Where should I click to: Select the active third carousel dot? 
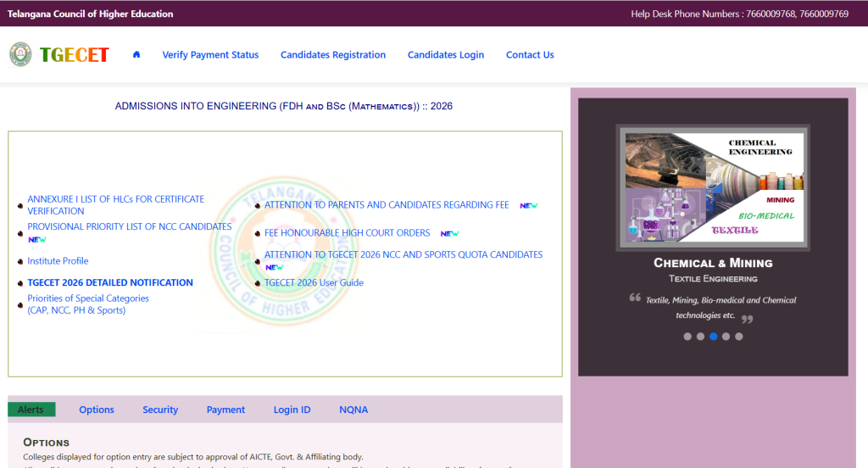[713, 337]
